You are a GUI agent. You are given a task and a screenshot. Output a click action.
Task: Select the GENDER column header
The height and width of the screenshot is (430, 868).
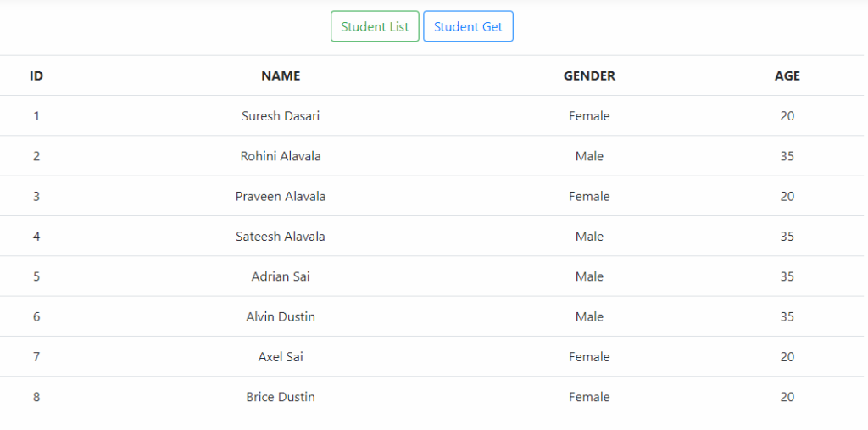coord(589,75)
